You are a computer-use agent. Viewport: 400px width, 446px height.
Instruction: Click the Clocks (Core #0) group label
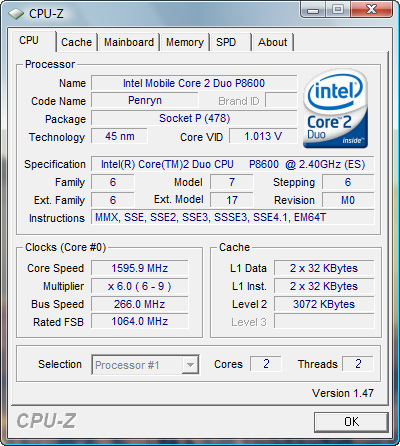pos(65,247)
